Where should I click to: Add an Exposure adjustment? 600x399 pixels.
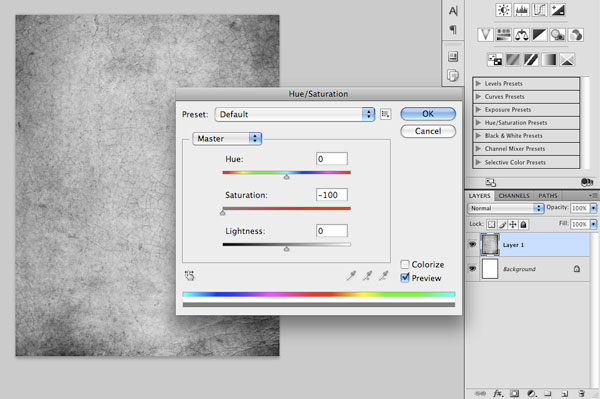click(558, 10)
